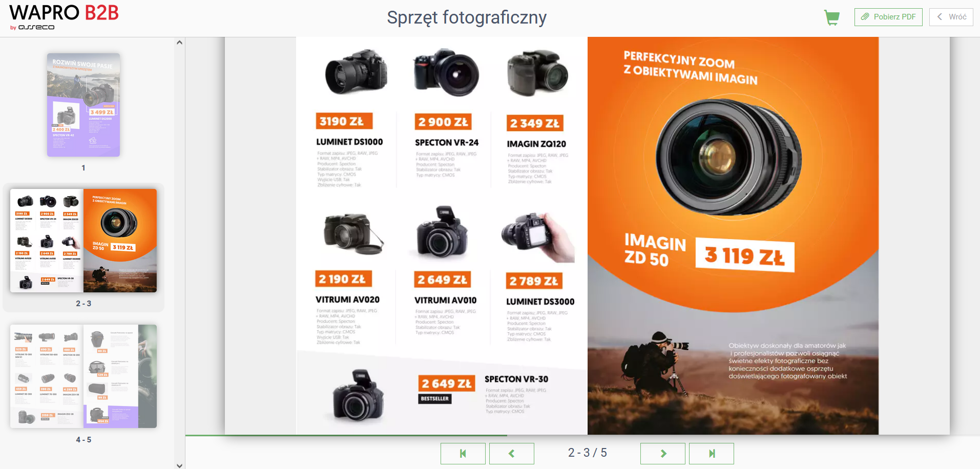Click the Pobierz PDF button
The image size is (980, 469).
click(888, 17)
